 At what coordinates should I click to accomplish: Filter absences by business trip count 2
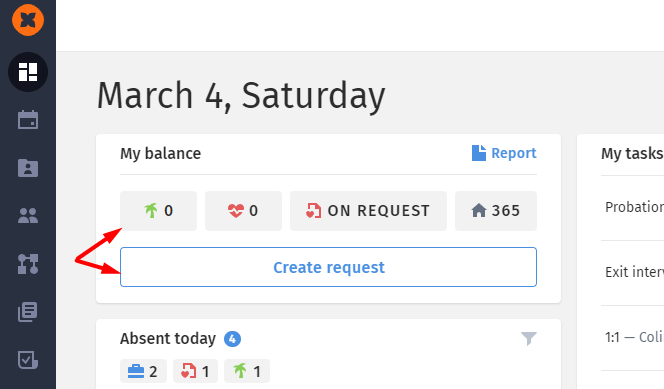[143, 371]
